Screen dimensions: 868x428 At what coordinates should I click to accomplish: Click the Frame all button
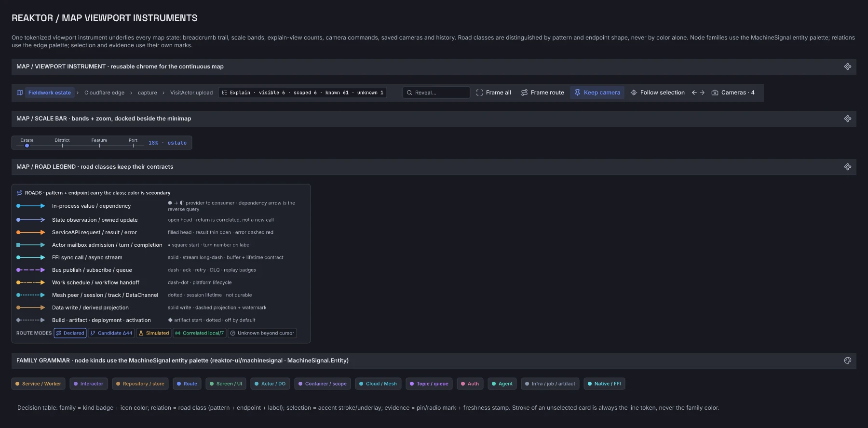(494, 93)
